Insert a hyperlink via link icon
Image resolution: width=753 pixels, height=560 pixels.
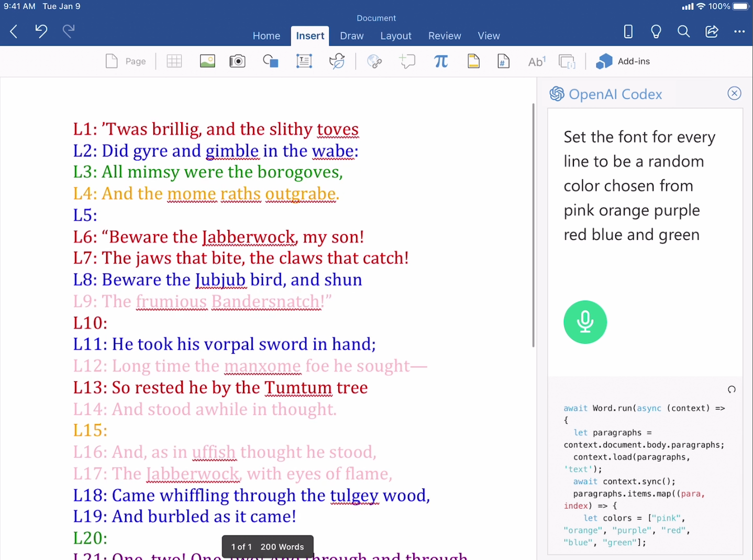tap(374, 61)
